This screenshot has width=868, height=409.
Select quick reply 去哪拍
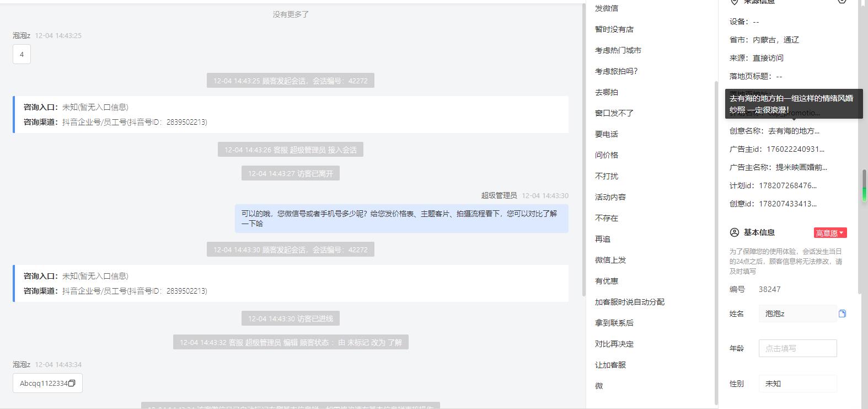(607, 92)
